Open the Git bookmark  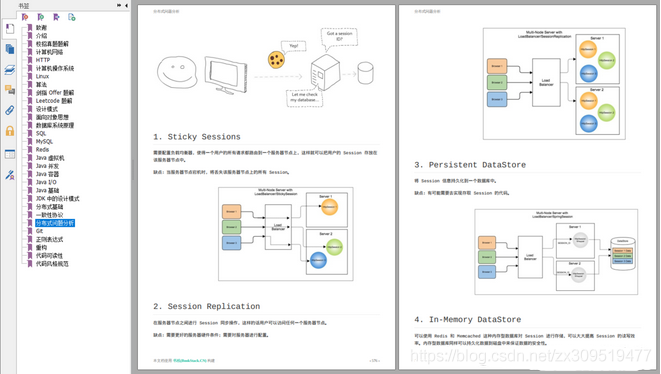tap(39, 231)
